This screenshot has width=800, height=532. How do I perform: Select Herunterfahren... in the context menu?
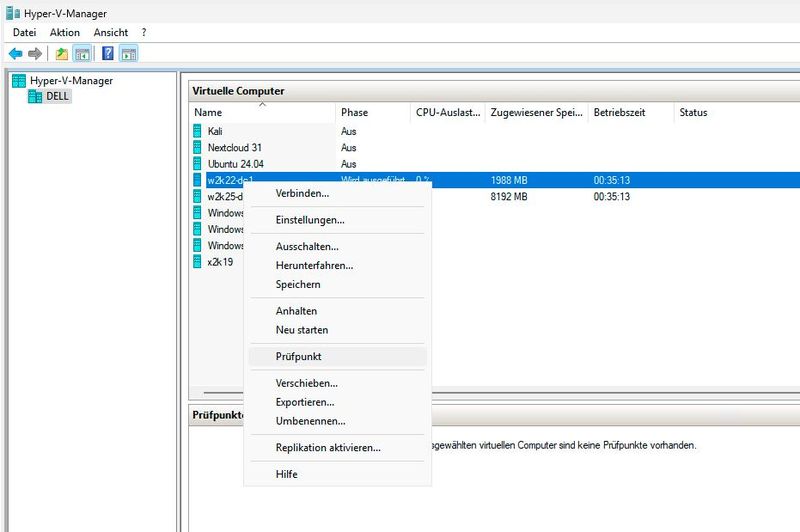[x=337, y=265]
